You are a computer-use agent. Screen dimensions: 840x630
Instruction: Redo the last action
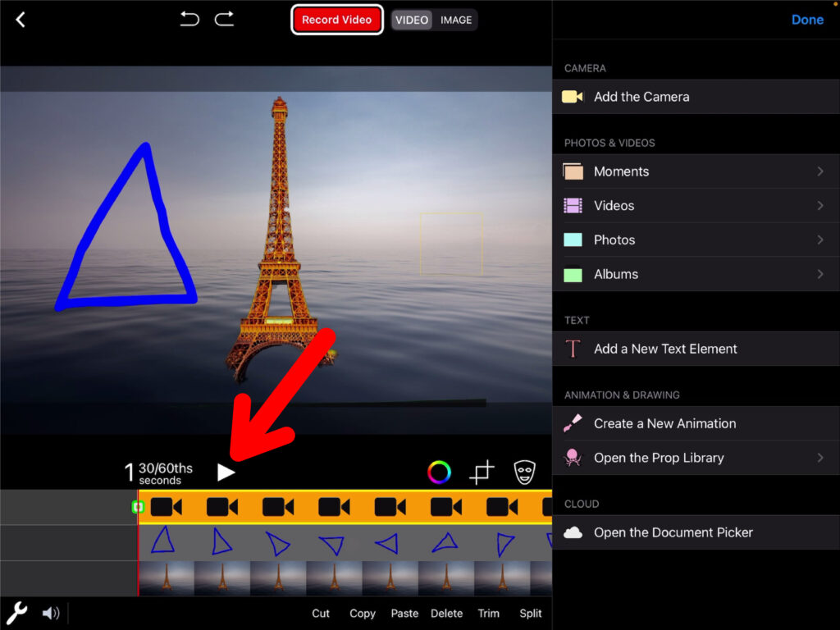(224, 19)
